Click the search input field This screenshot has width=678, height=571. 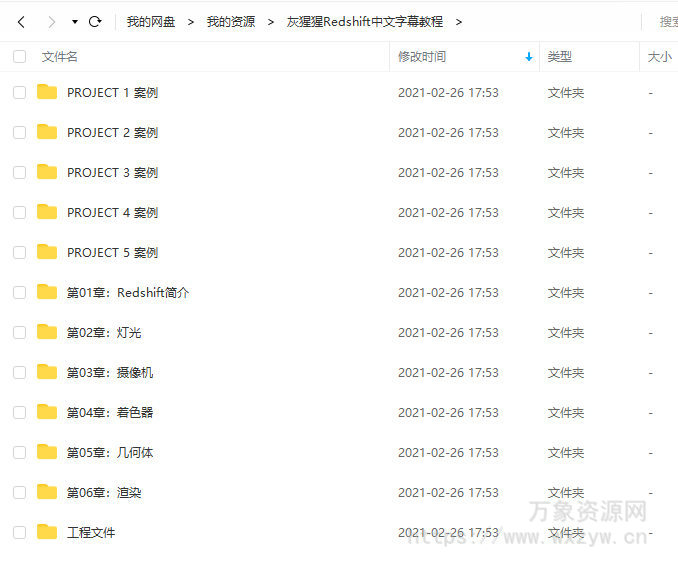[x=666, y=21]
